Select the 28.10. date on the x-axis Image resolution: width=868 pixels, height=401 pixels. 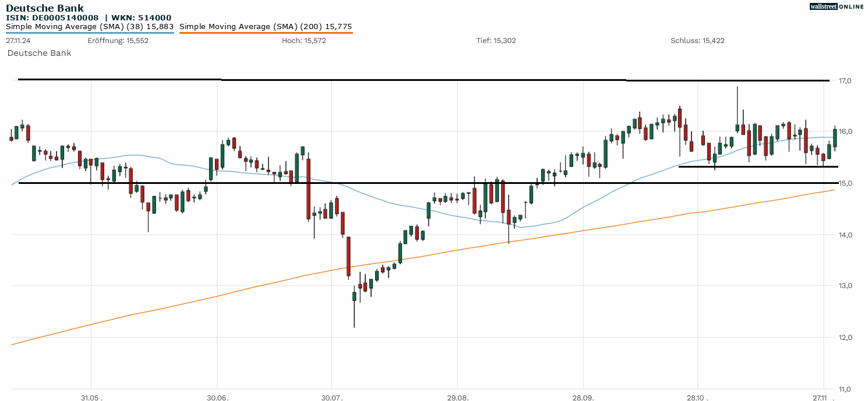[x=697, y=398]
